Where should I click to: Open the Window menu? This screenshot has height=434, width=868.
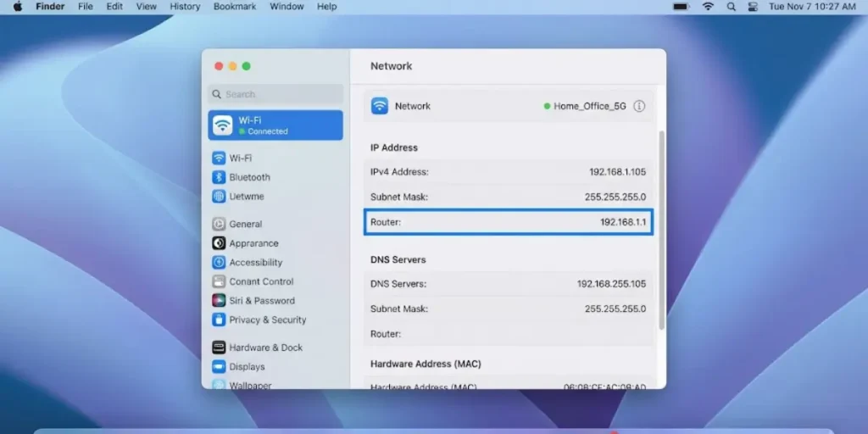tap(287, 7)
